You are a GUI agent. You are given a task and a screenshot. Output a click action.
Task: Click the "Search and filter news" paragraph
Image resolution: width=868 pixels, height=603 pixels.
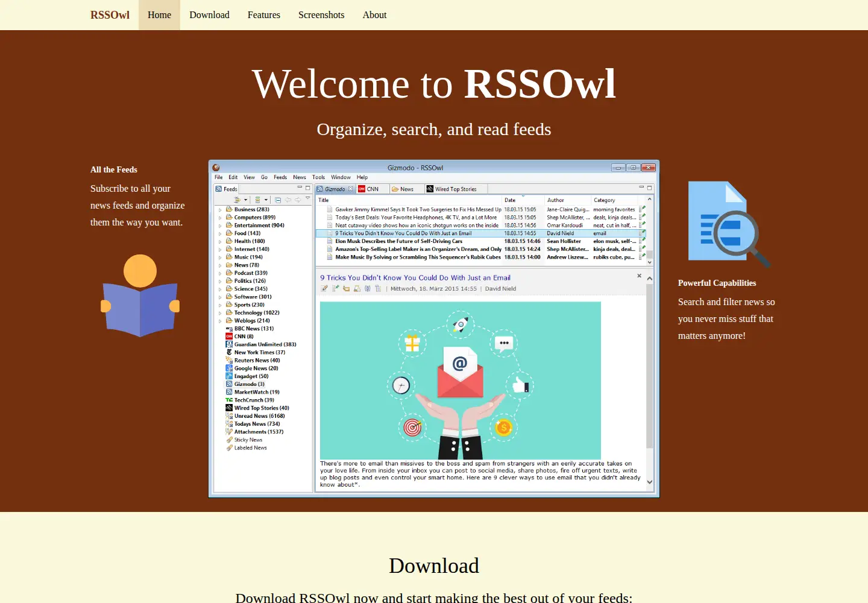(x=726, y=318)
